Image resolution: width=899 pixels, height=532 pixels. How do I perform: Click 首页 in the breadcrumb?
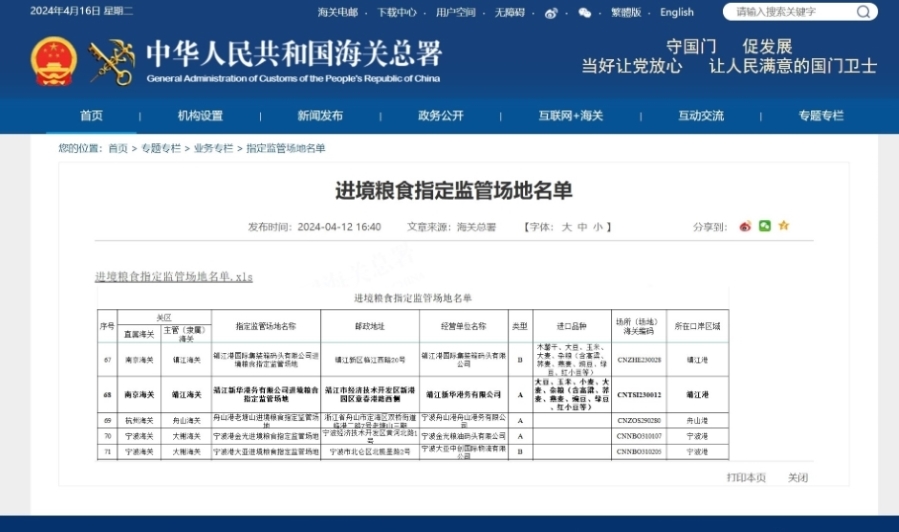118,148
